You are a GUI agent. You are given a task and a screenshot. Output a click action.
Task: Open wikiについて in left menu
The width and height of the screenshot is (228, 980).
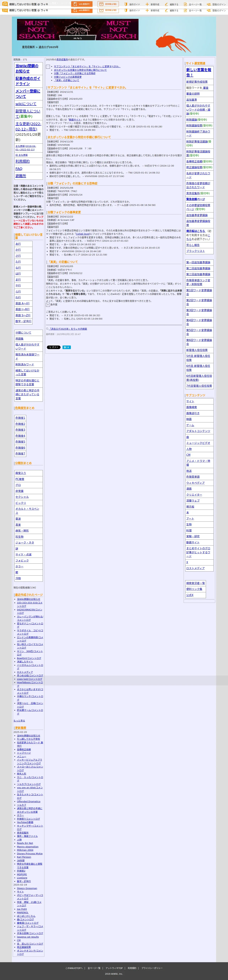(x=26, y=104)
